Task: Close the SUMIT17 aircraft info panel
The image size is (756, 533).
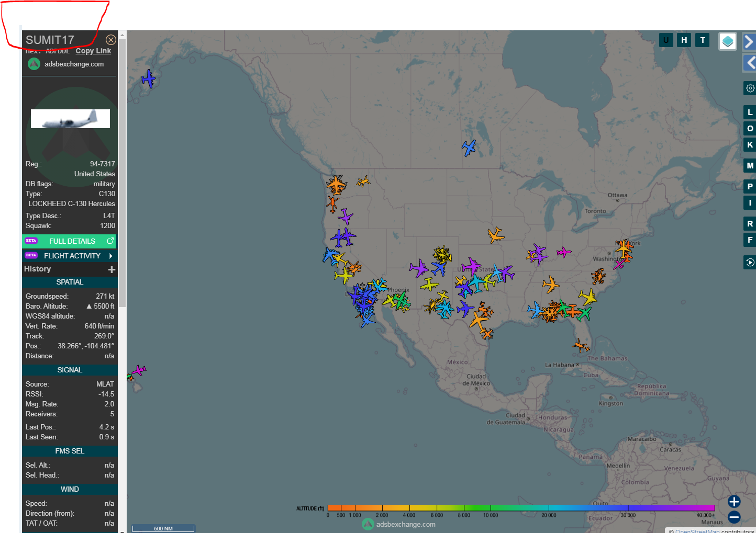Action: [x=110, y=40]
